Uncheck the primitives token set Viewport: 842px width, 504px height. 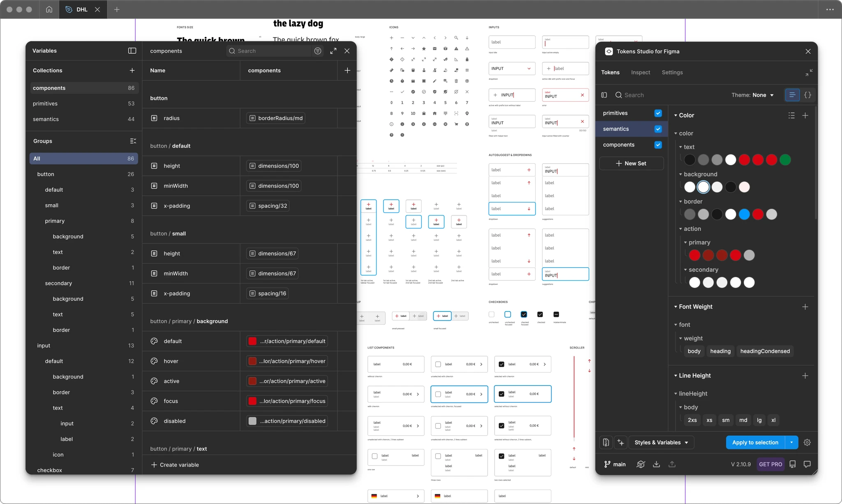658,113
